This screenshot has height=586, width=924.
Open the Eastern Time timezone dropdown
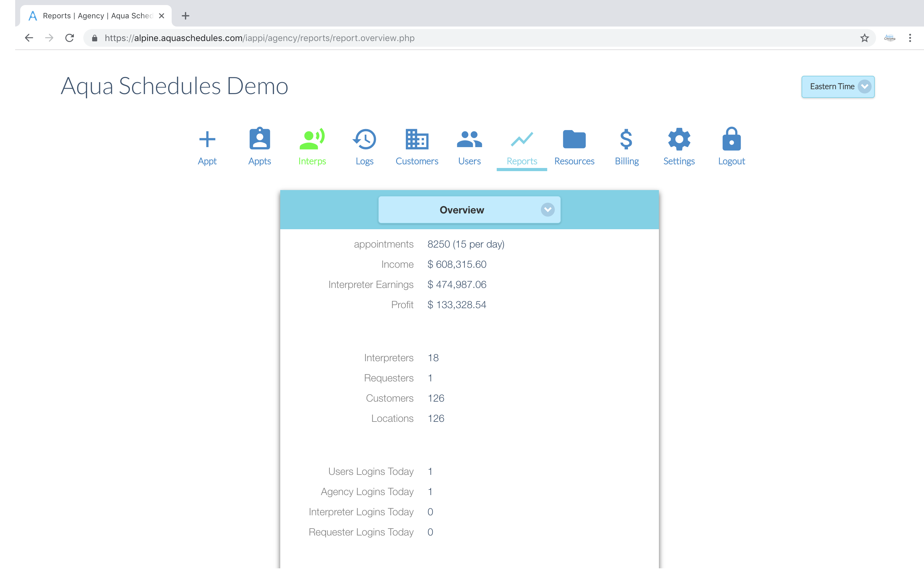click(x=838, y=87)
